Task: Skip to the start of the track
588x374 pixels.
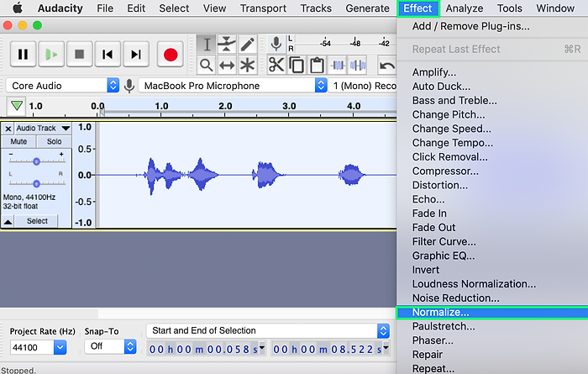Action: pyautogui.click(x=108, y=55)
